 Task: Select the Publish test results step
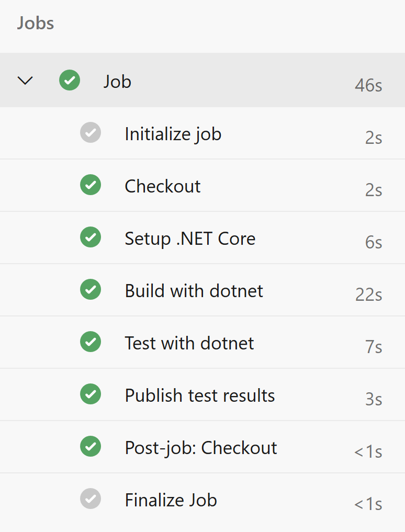pos(200,395)
